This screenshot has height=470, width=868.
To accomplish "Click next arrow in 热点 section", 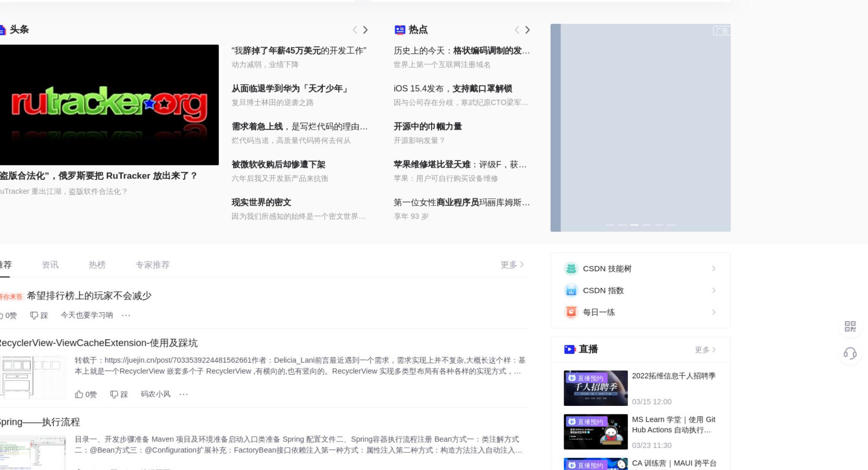I will pos(527,30).
